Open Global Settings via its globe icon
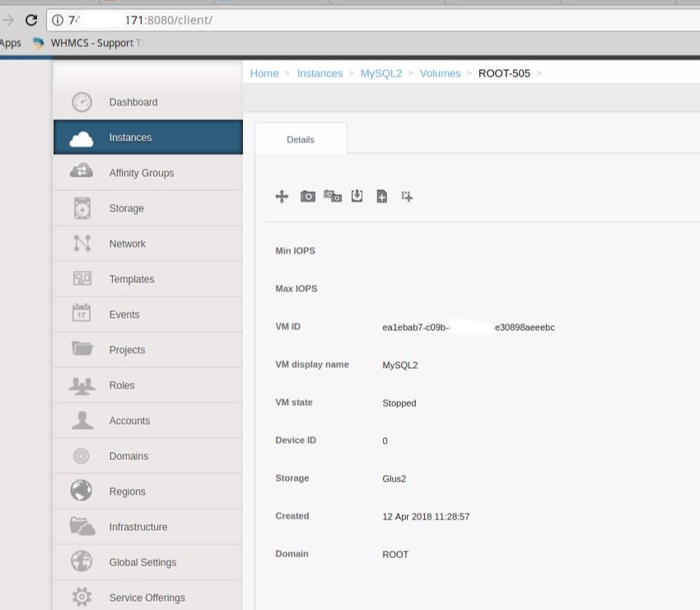The height and width of the screenshot is (610, 700). pyautogui.click(x=82, y=561)
